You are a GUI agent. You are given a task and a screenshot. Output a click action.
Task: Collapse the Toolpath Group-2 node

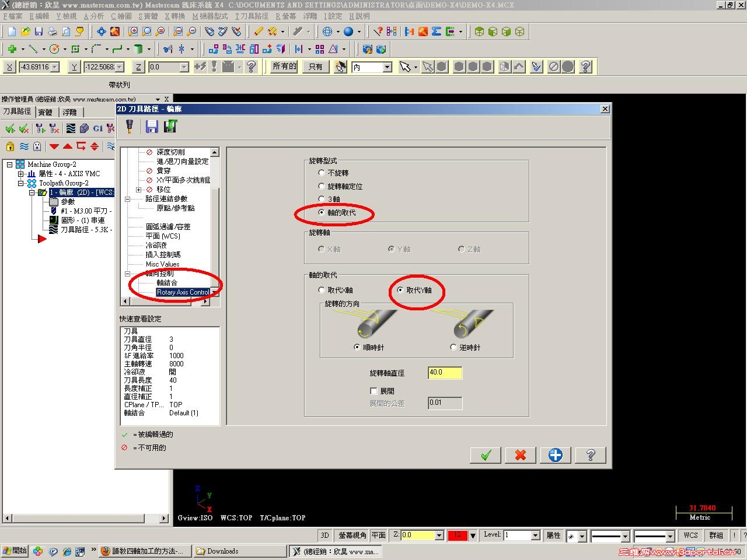coord(21,183)
